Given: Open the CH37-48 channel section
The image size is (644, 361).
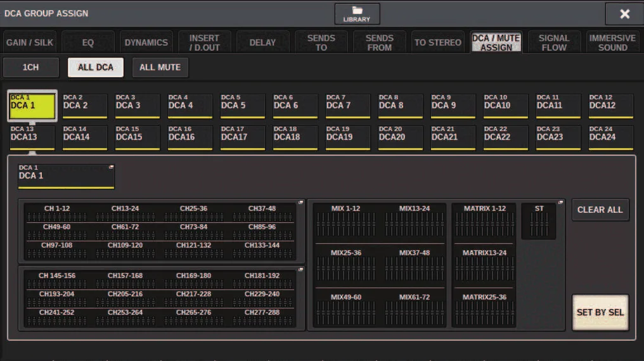Looking at the screenshot, I should tap(262, 213).
